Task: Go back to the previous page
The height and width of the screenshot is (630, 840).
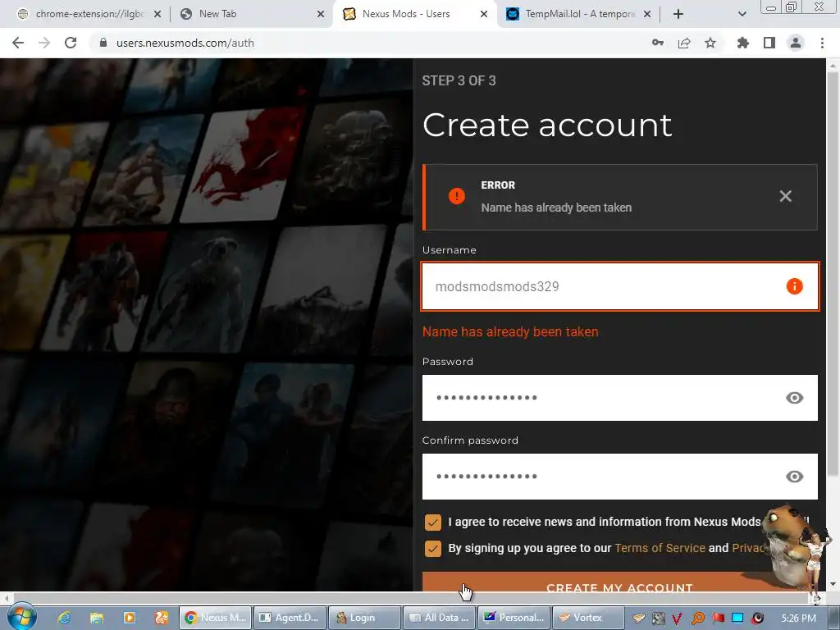Action: [x=18, y=43]
